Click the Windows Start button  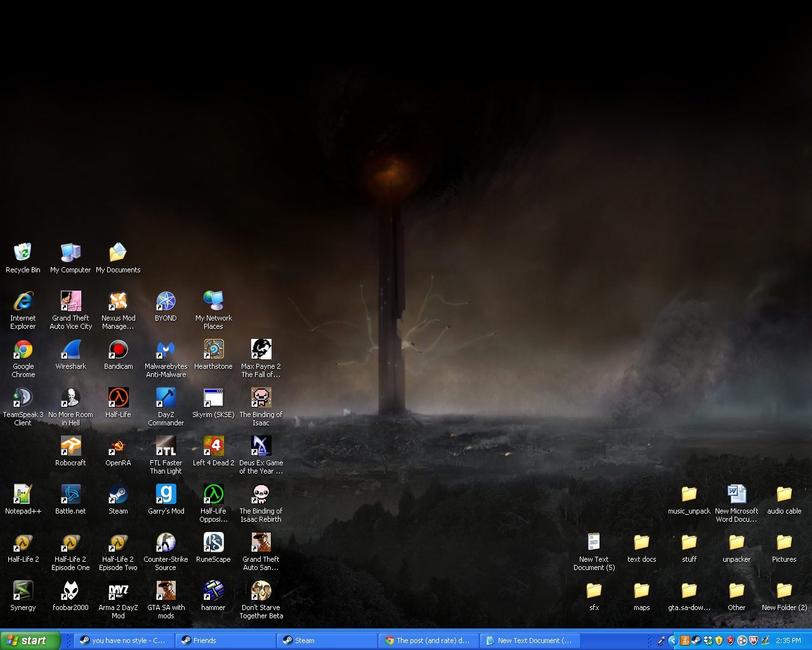30,640
